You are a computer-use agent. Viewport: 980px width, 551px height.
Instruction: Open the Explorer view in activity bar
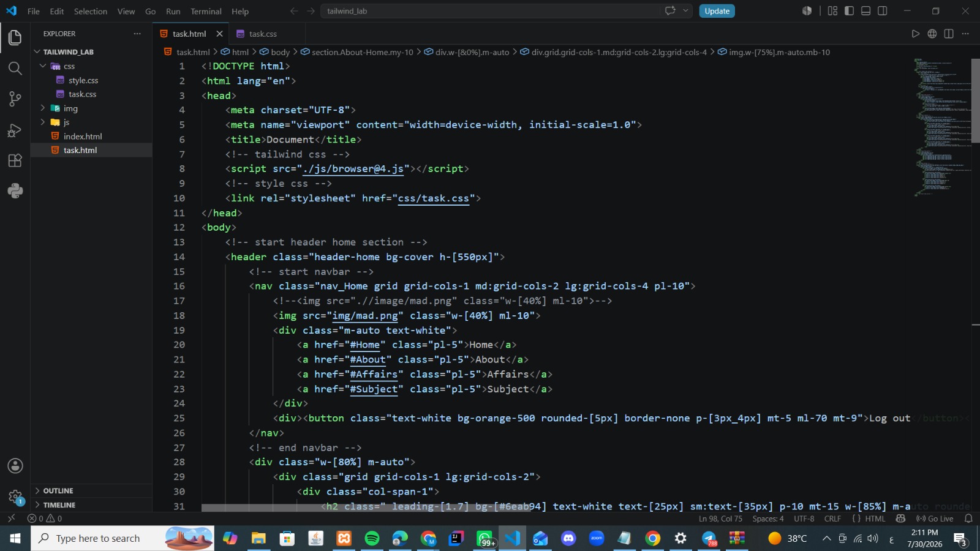pos(15,37)
